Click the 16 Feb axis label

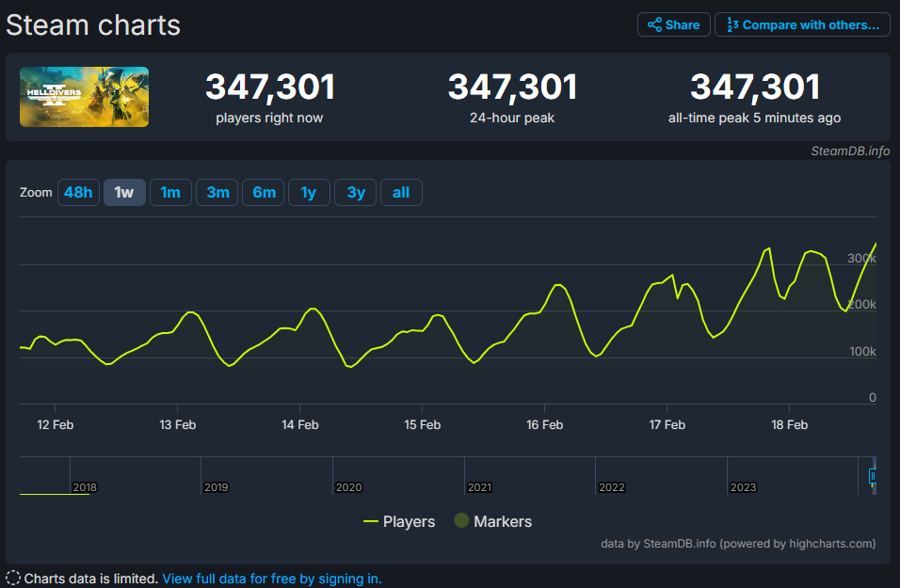pyautogui.click(x=545, y=425)
